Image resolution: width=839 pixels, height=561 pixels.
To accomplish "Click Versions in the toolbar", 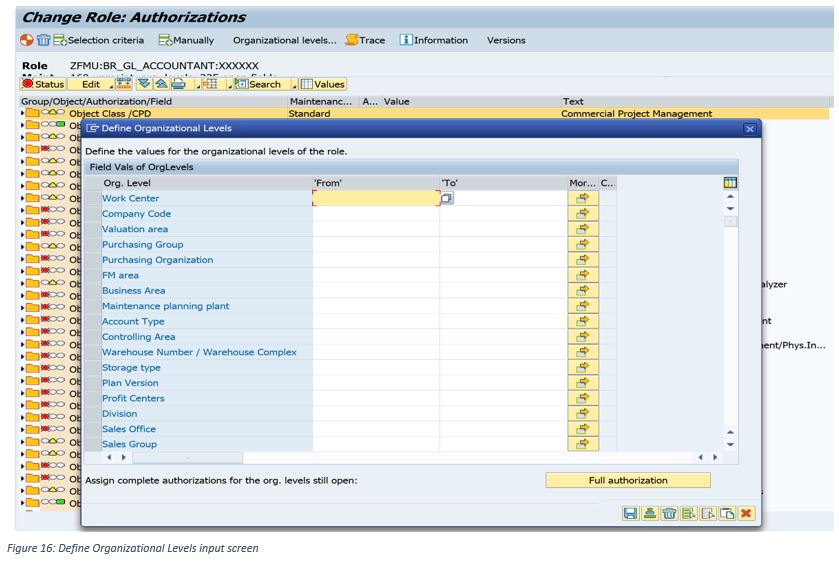I will tap(506, 40).
